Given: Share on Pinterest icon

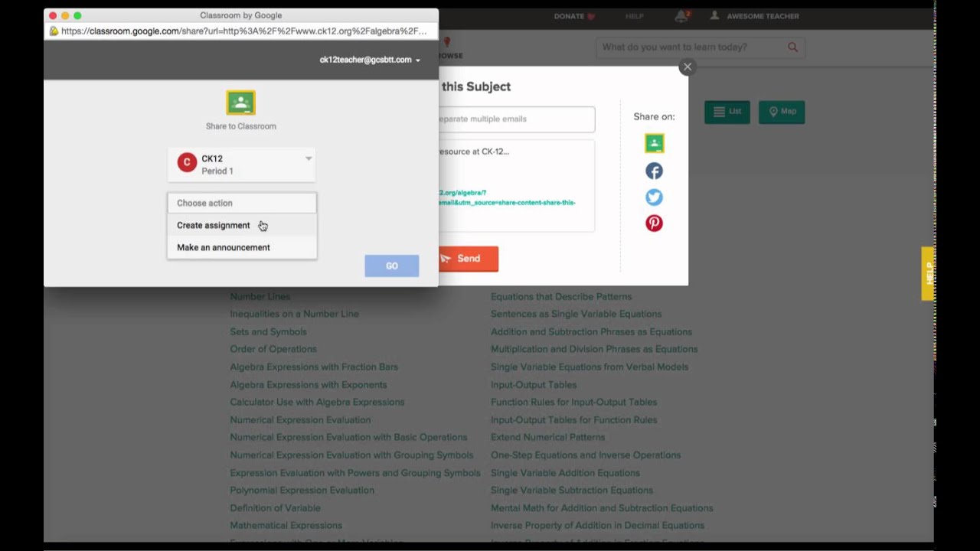Looking at the screenshot, I should (x=654, y=223).
